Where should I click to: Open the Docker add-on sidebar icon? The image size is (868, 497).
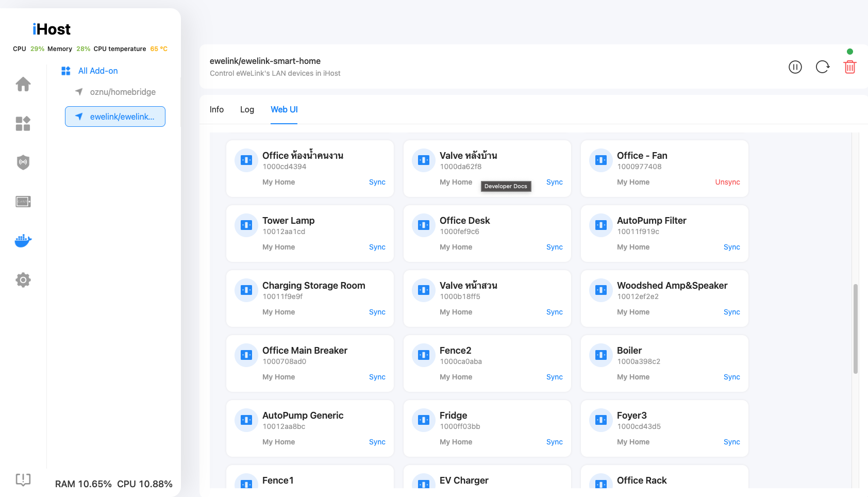tap(23, 241)
